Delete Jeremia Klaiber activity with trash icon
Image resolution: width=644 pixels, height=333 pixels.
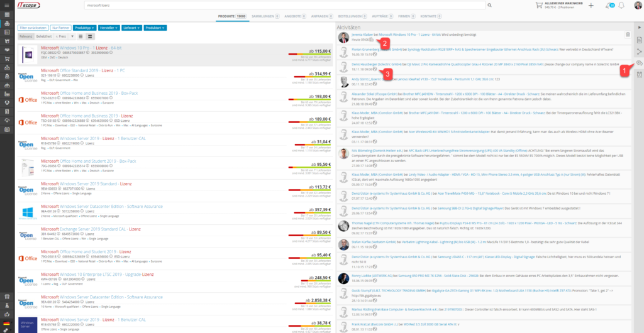(628, 35)
